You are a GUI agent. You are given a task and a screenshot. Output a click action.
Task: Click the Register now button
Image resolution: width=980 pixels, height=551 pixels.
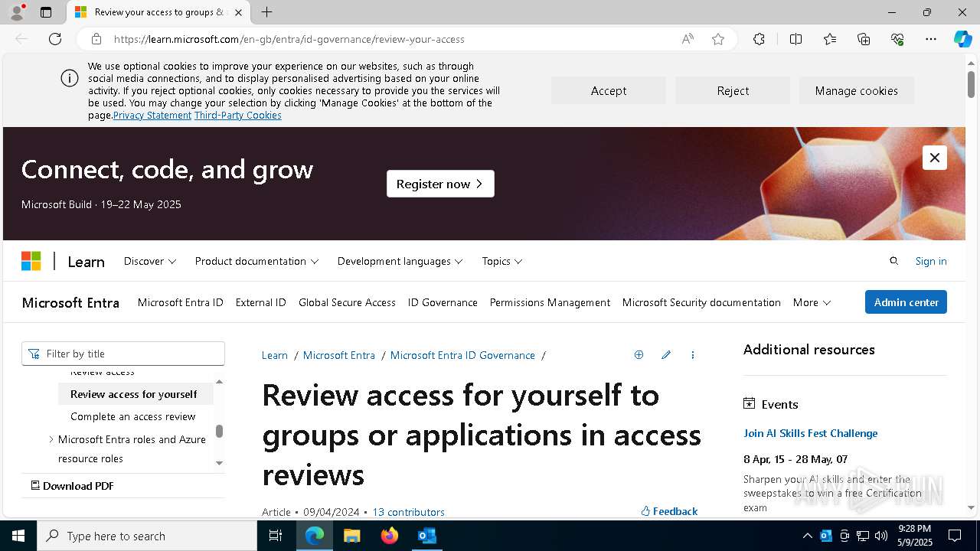pyautogui.click(x=440, y=184)
